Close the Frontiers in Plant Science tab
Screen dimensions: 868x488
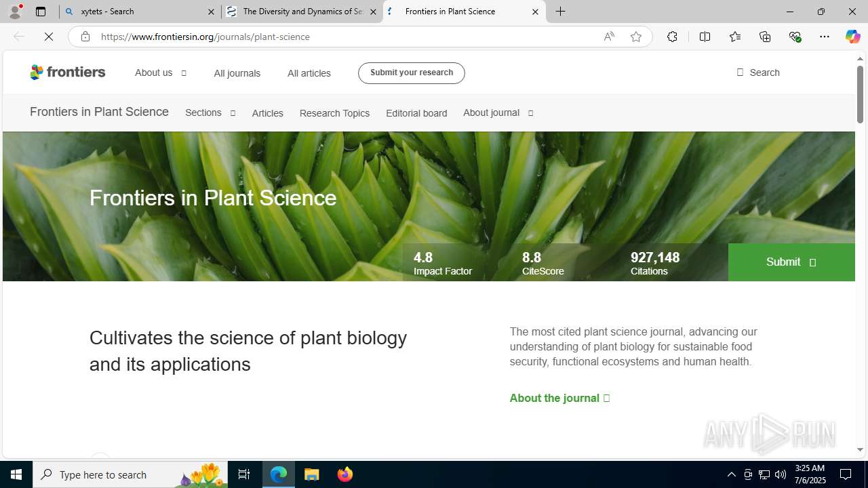[x=535, y=12]
